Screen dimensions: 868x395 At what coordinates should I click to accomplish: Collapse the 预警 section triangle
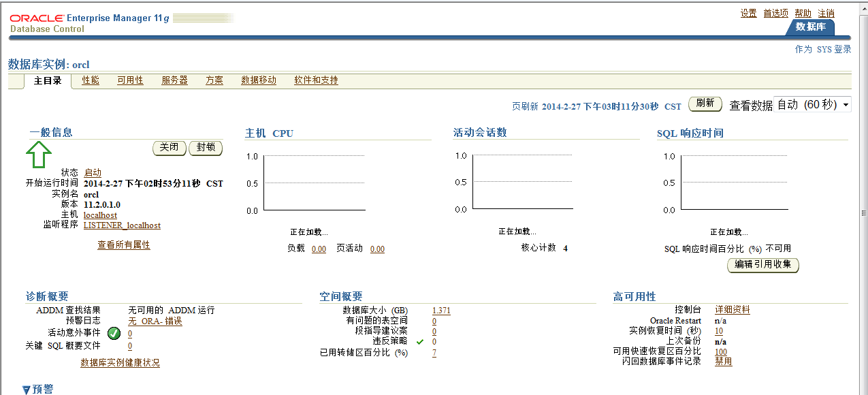27,390
